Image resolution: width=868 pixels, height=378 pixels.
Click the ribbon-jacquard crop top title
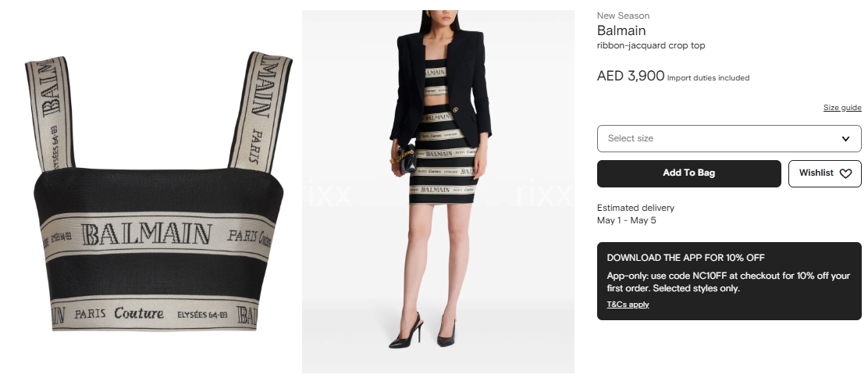pos(651,45)
